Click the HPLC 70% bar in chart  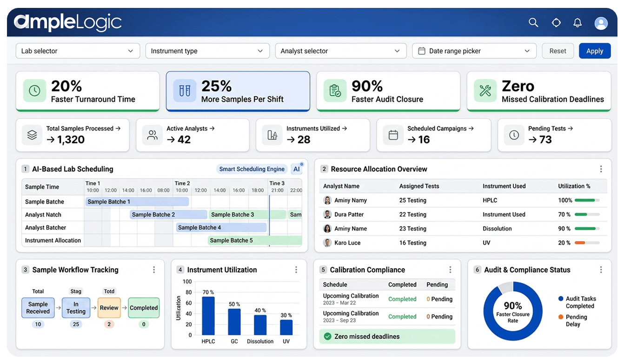[208, 316]
